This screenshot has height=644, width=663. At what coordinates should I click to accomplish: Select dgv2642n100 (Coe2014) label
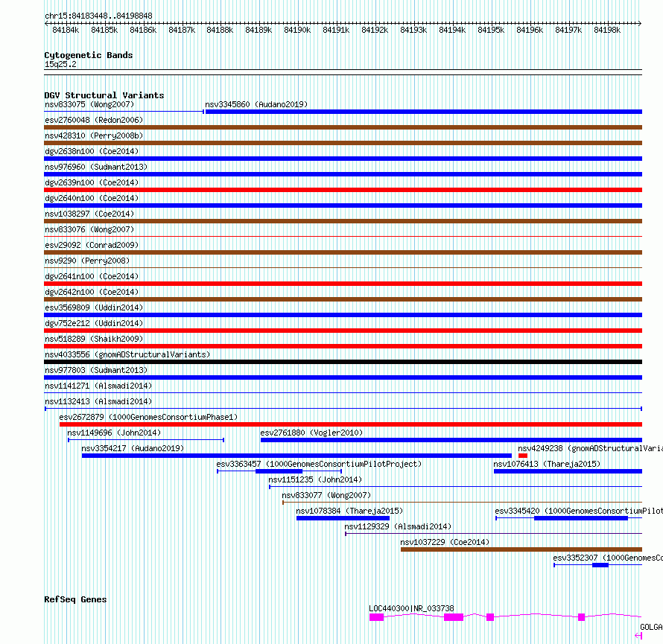pos(92,292)
